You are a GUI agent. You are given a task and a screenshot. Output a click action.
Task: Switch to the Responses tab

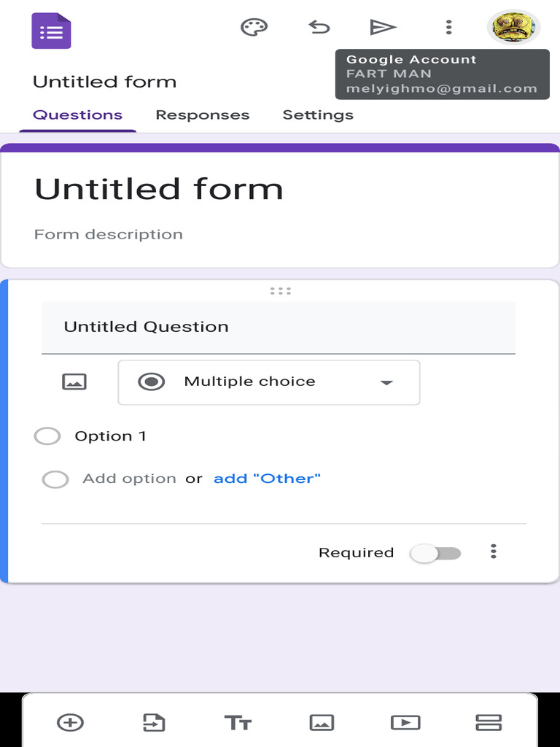pos(203,115)
